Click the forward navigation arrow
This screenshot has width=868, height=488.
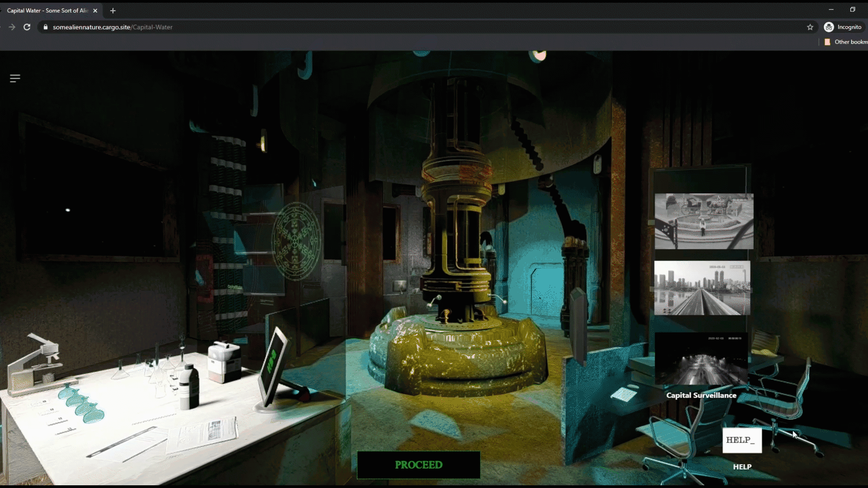pos(12,27)
